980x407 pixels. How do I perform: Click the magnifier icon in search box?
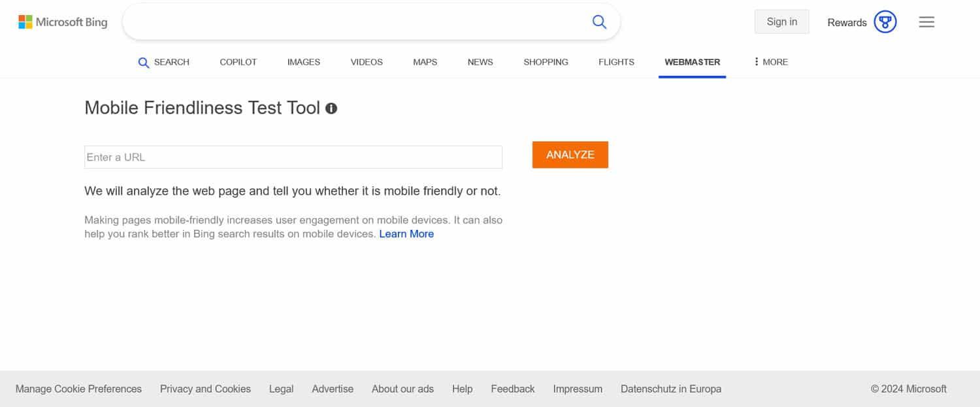pyautogui.click(x=599, y=22)
